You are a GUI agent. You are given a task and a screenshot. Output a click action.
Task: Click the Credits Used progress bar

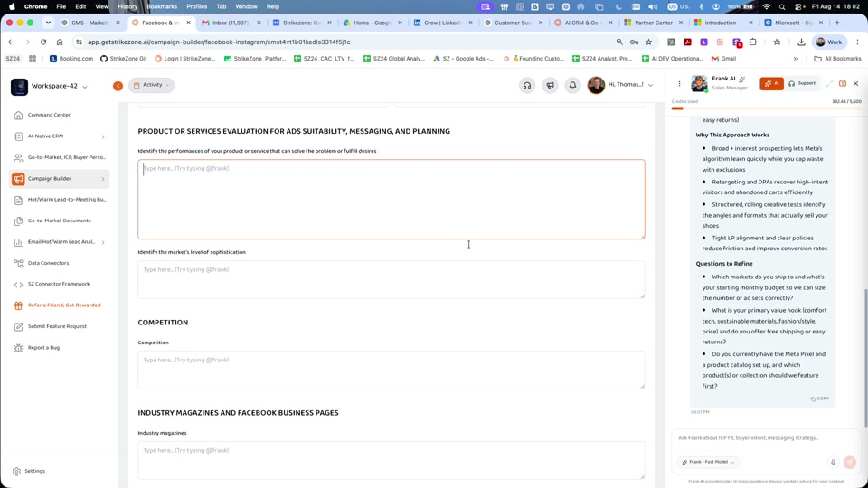766,108
